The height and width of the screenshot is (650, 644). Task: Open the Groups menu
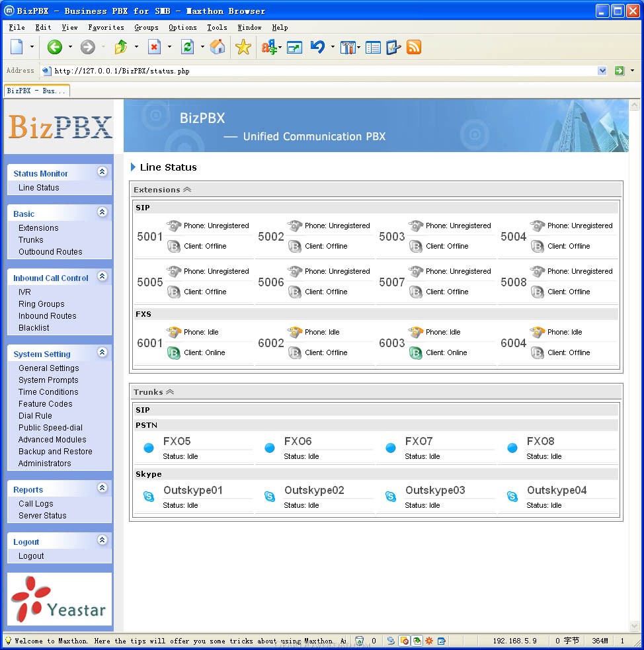[146, 27]
